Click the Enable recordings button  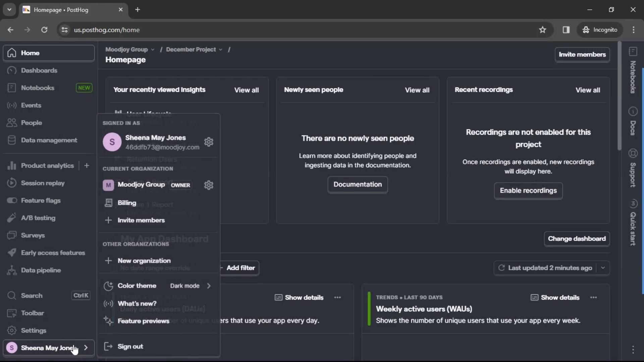(x=528, y=191)
